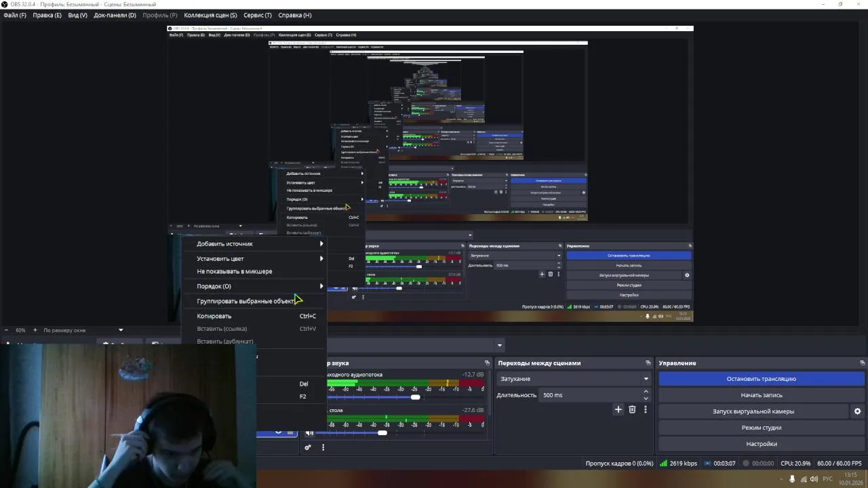Viewport: 868px width, 488px height.
Task: Open transition three-dot properties menu
Action: click(x=646, y=409)
